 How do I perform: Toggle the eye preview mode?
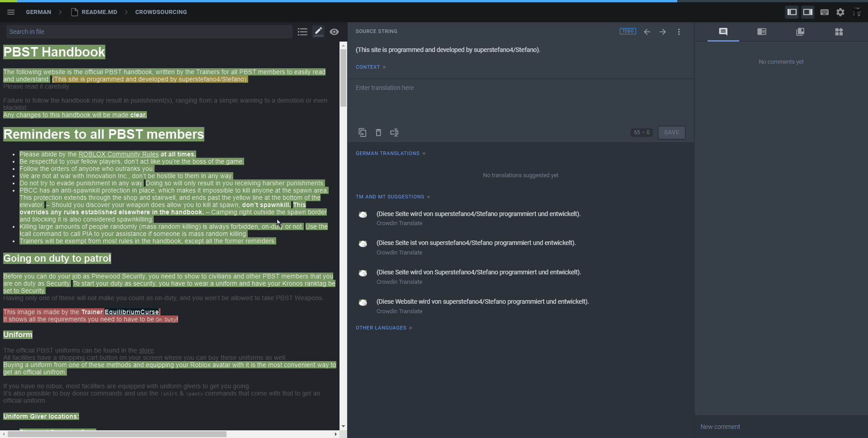pos(334,32)
